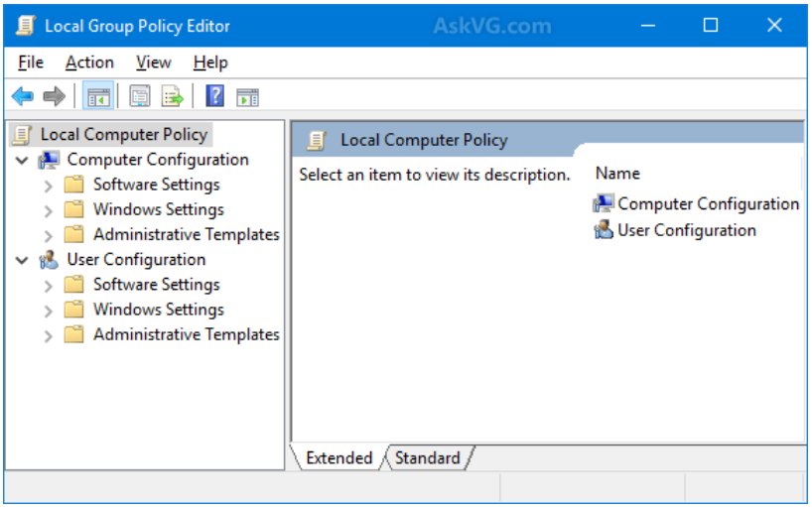This screenshot has width=812, height=507.
Task: Open Properties from the toolbar icon
Action: coord(140,96)
